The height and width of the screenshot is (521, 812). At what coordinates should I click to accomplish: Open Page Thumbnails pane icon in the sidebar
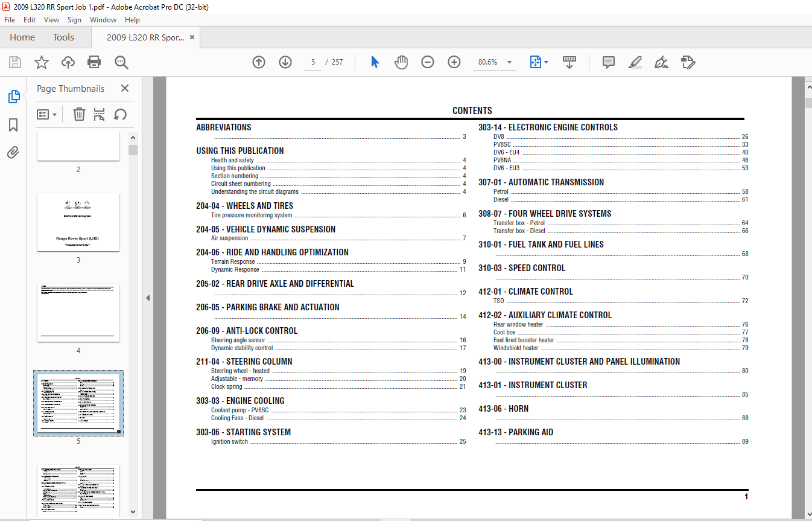click(13, 97)
